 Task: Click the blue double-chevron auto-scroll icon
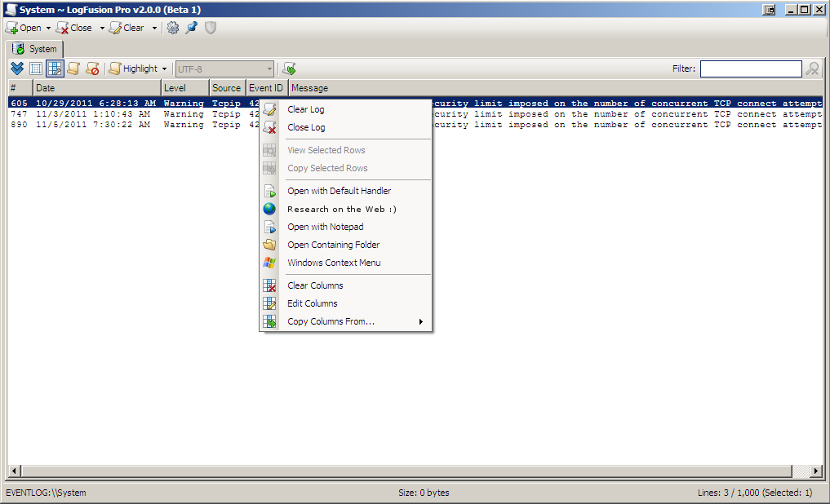(17, 69)
